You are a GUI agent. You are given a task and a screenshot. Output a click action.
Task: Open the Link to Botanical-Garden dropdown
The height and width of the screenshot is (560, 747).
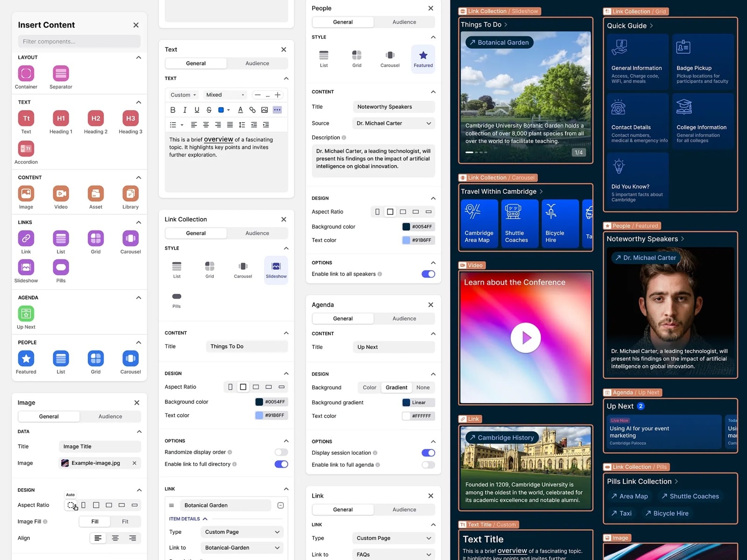pyautogui.click(x=242, y=547)
